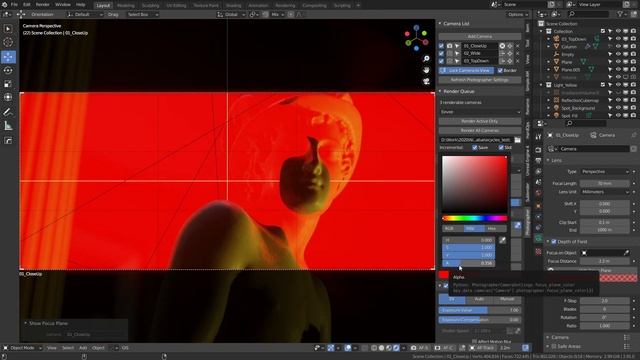Image resolution: width=640 pixels, height=360 pixels.
Task: Choose the Select Box tool icon
Action: tap(8, 29)
